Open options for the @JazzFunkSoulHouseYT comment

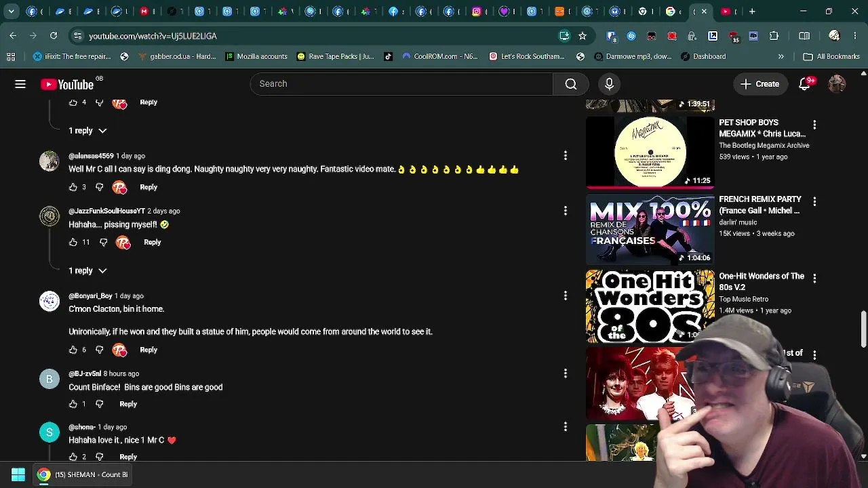(566, 211)
